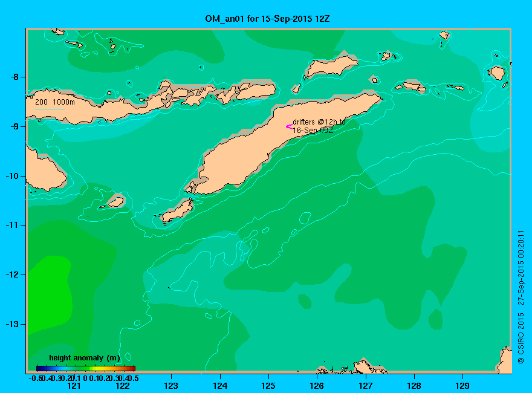
Task: Click the latitude label -11
Action: pyautogui.click(x=12, y=225)
